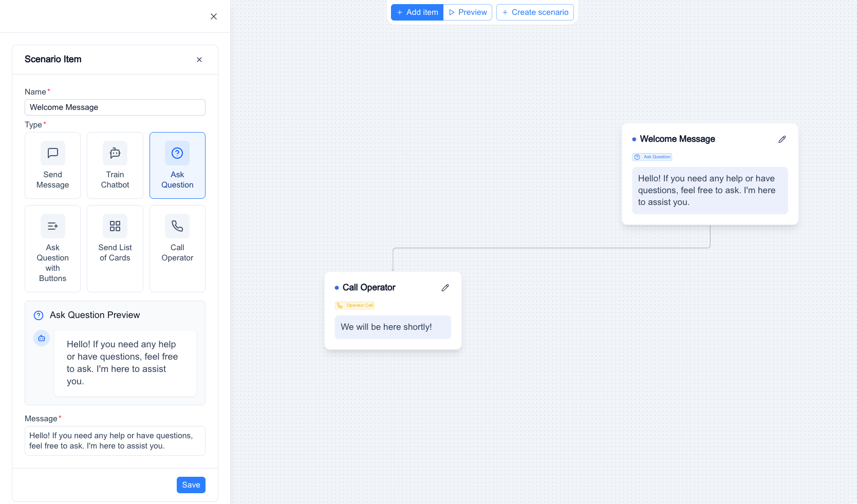857x504 pixels.
Task: Click the bot avatar icon in preview
Action: (x=42, y=338)
